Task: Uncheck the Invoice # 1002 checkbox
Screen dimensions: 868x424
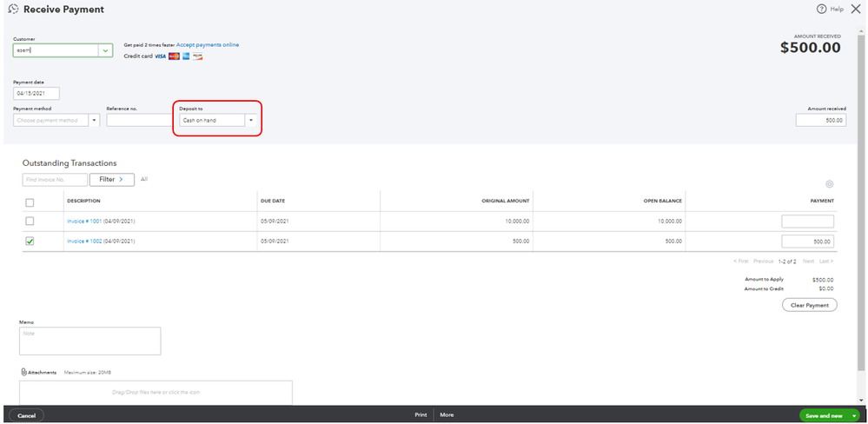Action: 30,242
